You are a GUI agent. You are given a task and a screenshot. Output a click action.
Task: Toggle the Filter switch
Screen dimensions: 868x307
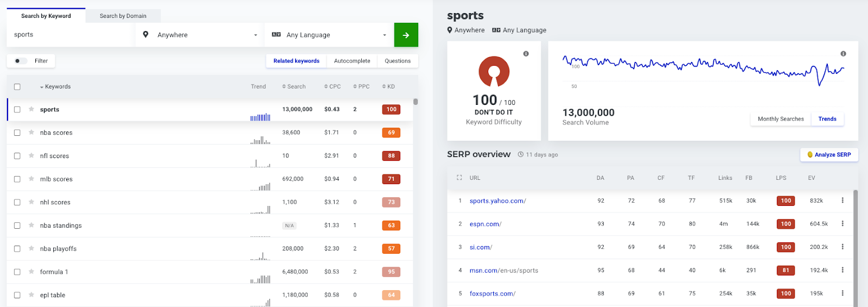(x=20, y=61)
